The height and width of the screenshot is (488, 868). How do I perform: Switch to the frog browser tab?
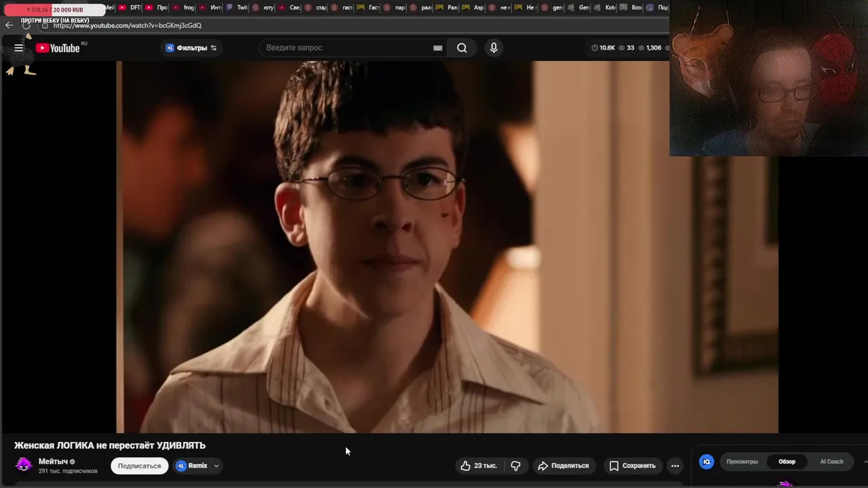pos(184,7)
